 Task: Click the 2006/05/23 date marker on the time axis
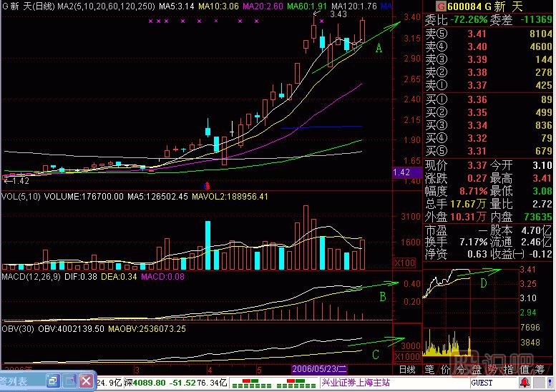tap(318, 368)
